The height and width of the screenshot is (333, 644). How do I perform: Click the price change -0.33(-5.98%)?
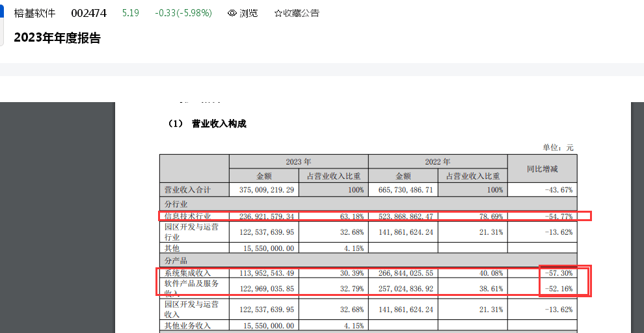coord(183,13)
